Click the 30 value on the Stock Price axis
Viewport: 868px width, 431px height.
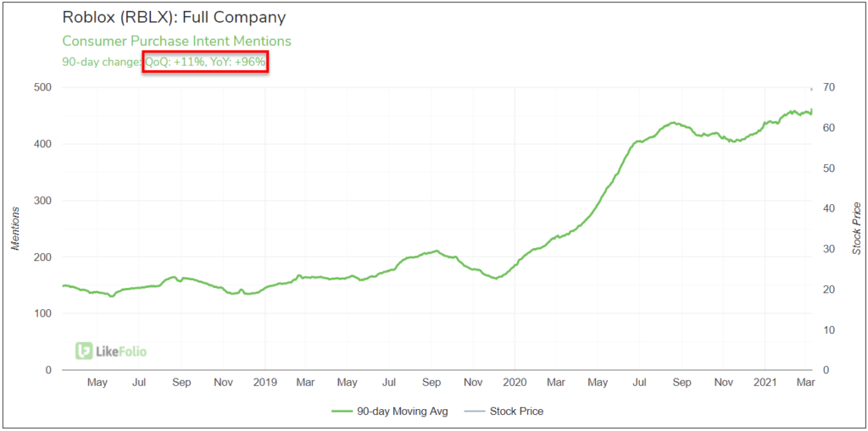click(x=829, y=249)
